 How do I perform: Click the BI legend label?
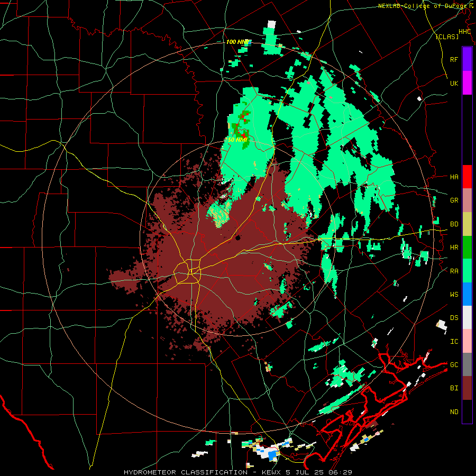454,388
